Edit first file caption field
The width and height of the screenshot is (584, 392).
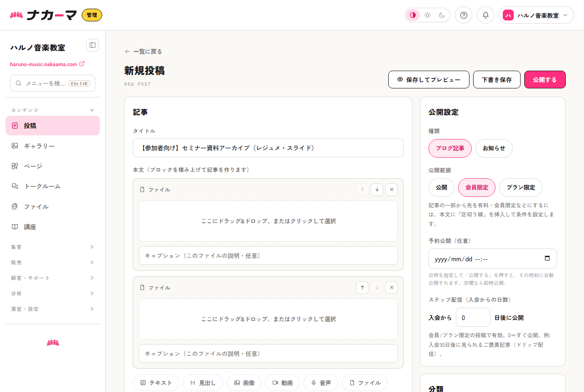tap(268, 256)
